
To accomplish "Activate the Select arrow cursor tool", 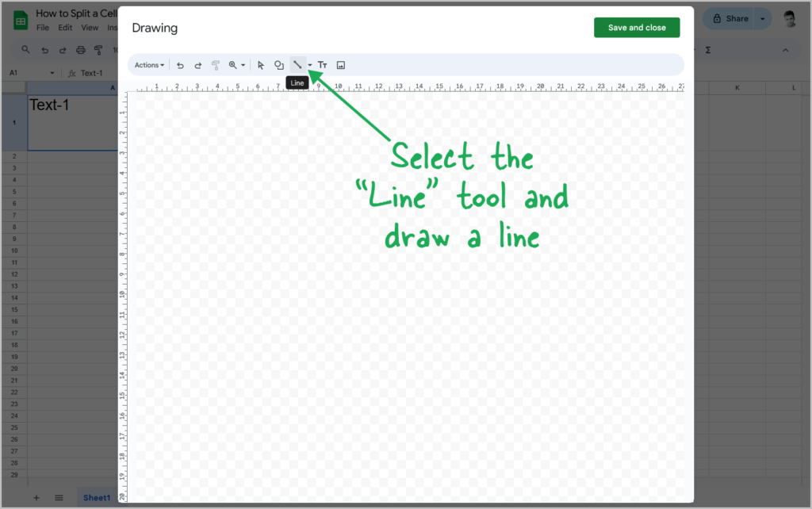I will [260, 65].
